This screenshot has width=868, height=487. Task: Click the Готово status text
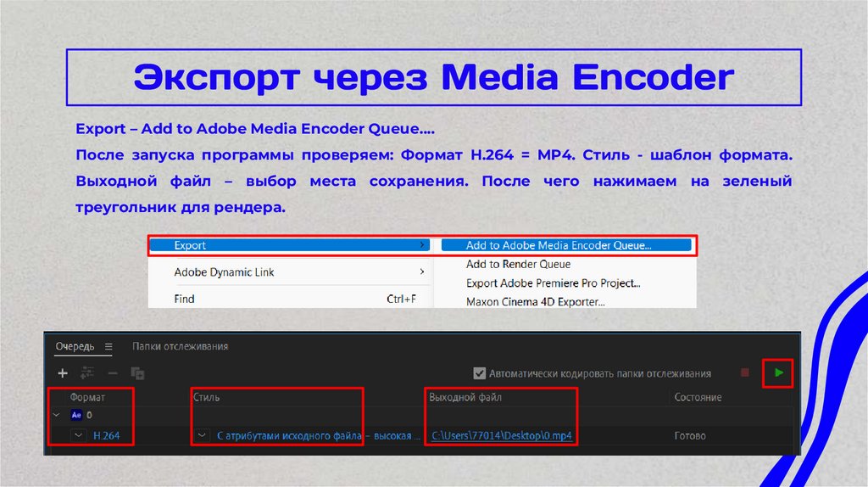point(690,436)
